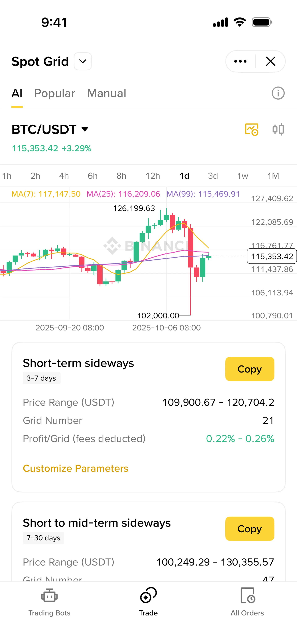Screen dimensions: 297x644
Task: Tap the MA(7) indicator label
Action: (46, 194)
